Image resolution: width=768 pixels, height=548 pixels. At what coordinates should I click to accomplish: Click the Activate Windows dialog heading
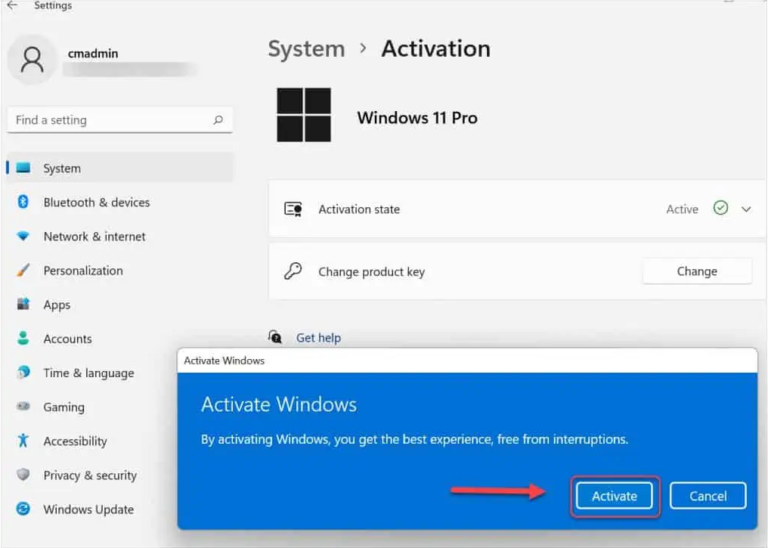coord(279,405)
